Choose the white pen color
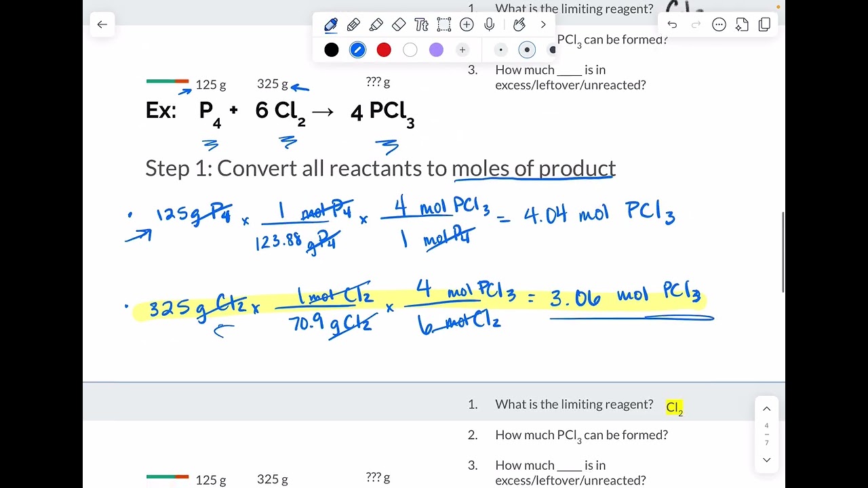 click(410, 50)
